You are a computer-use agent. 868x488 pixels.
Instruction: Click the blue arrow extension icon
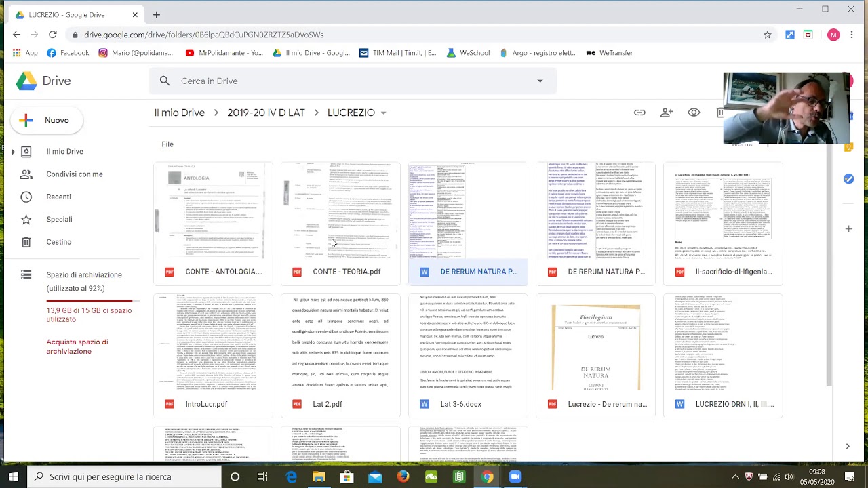(790, 35)
